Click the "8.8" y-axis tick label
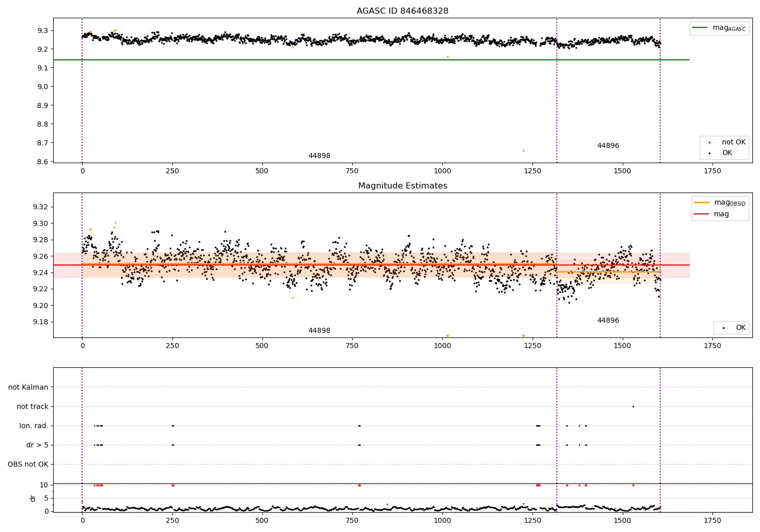This screenshot has width=760, height=532. click(x=43, y=124)
